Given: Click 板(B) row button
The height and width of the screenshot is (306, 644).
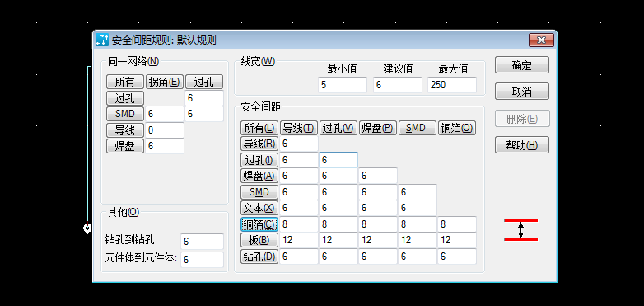Looking at the screenshot, I should [259, 240].
